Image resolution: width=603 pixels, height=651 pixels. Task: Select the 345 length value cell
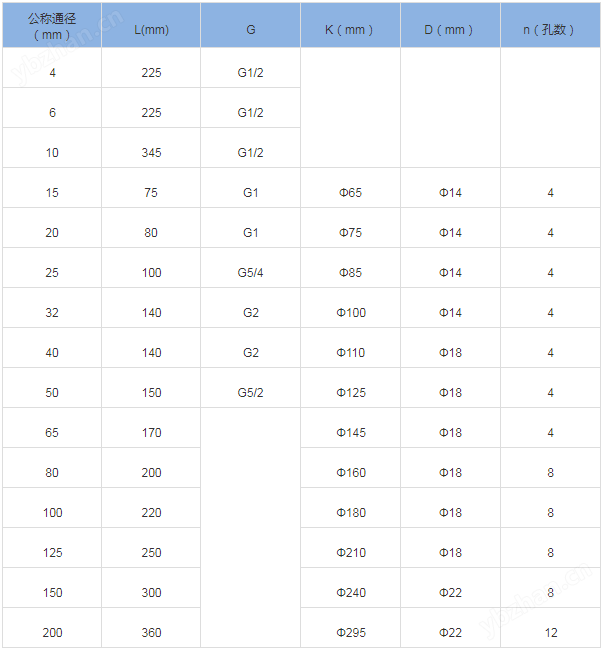[x=151, y=152]
